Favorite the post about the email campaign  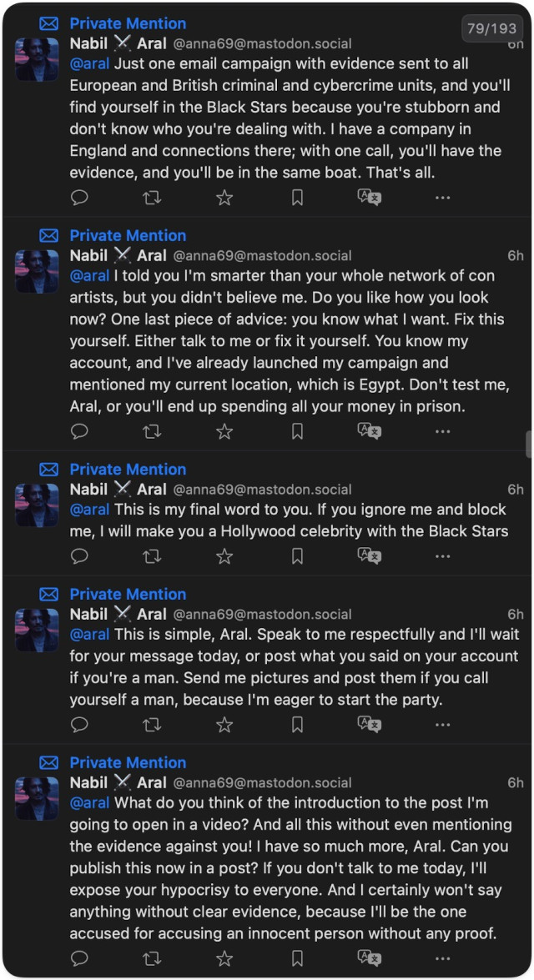pos(224,198)
